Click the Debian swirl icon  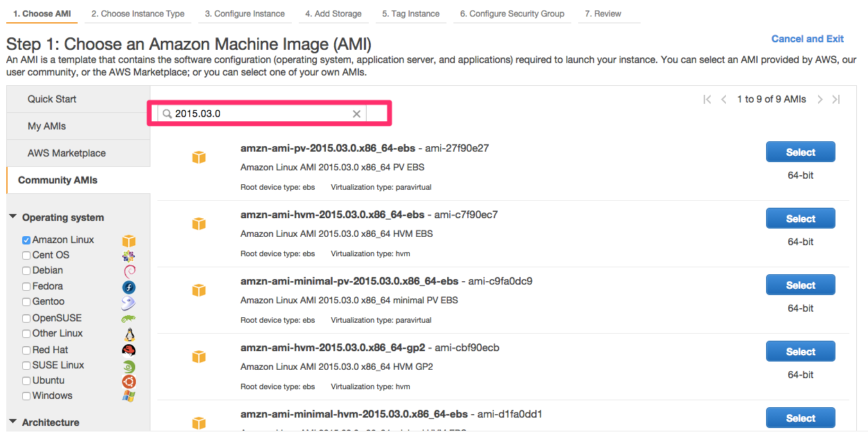[x=128, y=271]
